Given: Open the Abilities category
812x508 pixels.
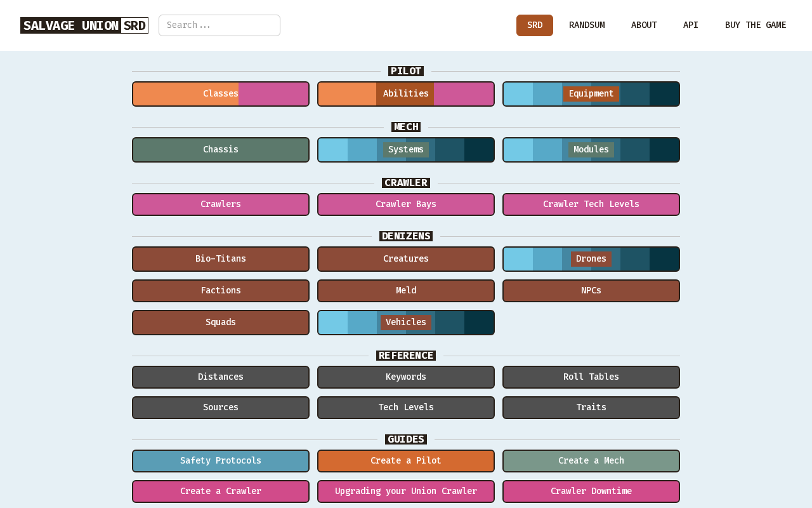Looking at the screenshot, I should tap(406, 94).
